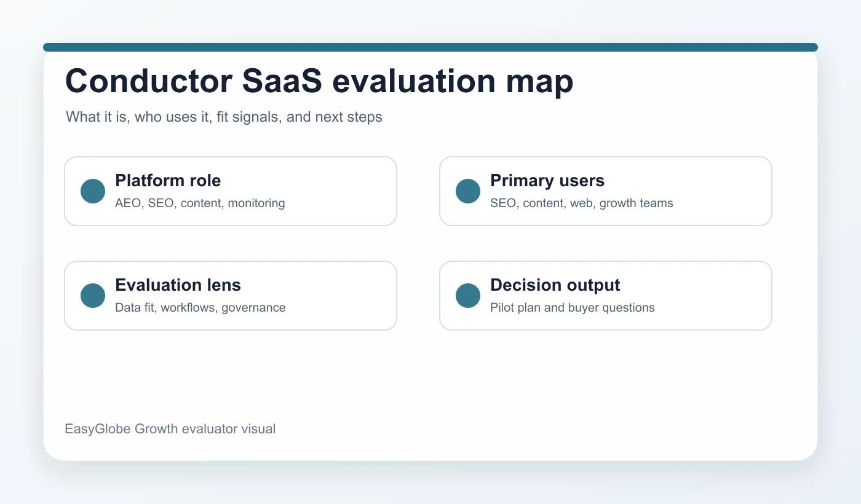Click the teal dot beside Evaluation lens
This screenshot has height=504, width=861.
[x=93, y=296]
